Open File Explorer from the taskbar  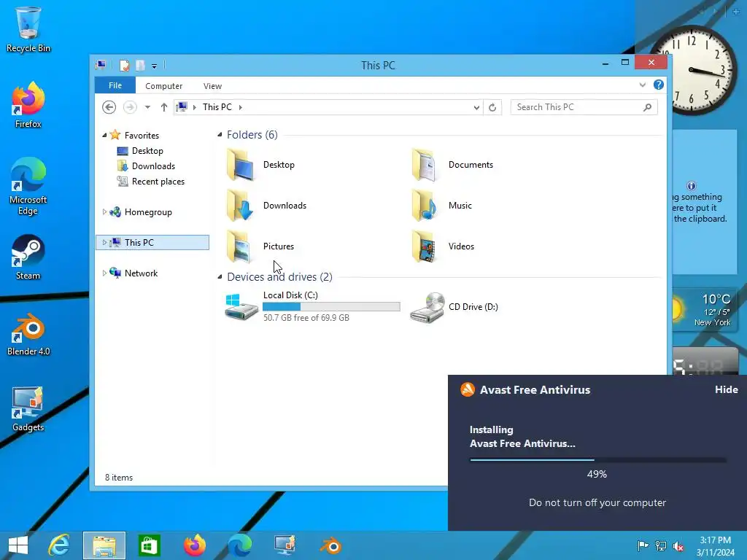click(104, 545)
